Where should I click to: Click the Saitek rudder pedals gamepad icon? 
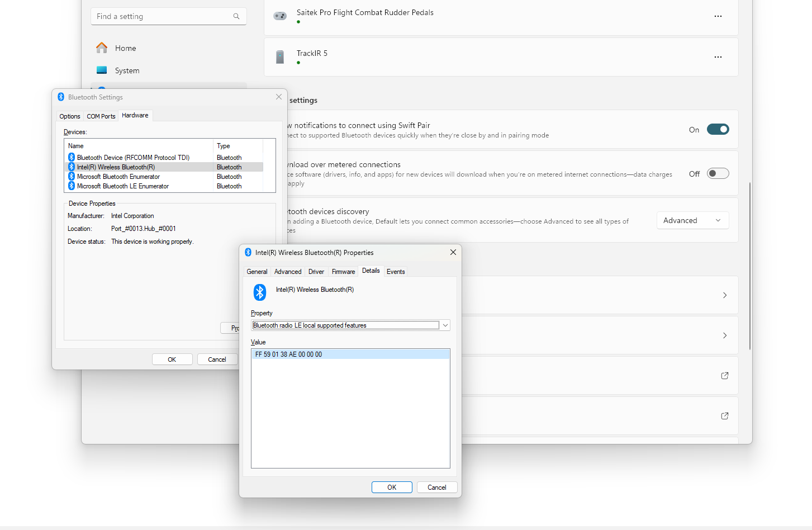click(280, 16)
